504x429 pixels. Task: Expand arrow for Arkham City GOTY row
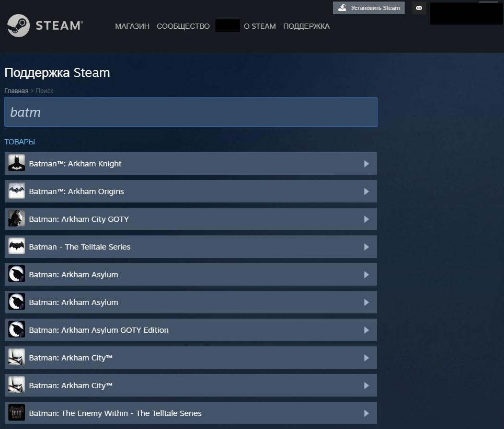tap(366, 219)
